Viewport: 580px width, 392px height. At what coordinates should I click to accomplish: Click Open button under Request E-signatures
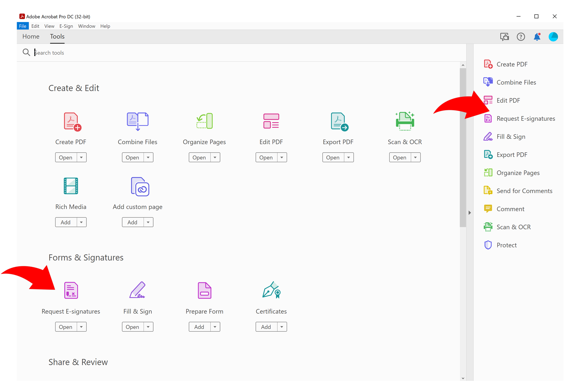[66, 327]
